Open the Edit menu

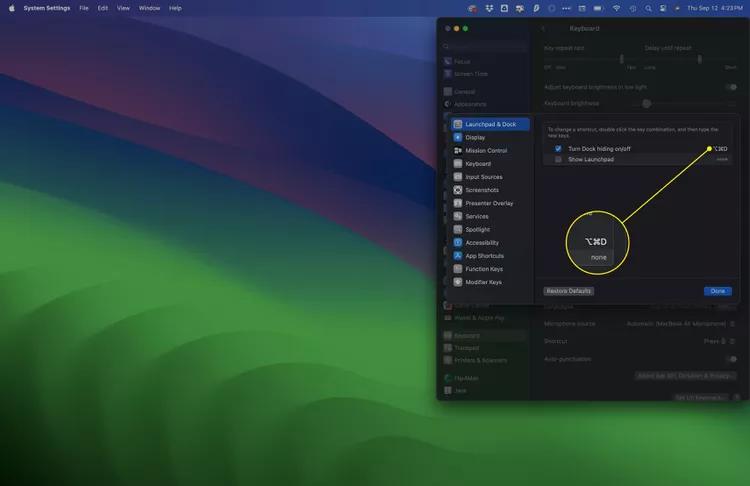(x=103, y=8)
